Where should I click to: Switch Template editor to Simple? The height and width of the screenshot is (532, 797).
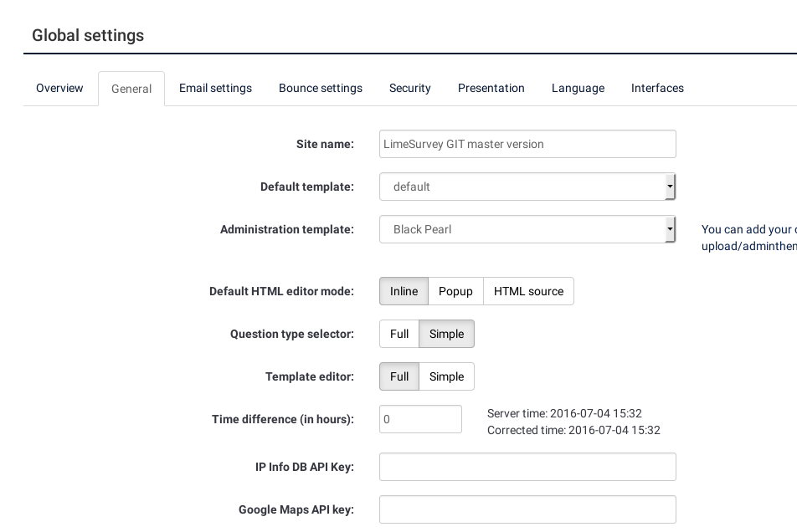pos(446,376)
